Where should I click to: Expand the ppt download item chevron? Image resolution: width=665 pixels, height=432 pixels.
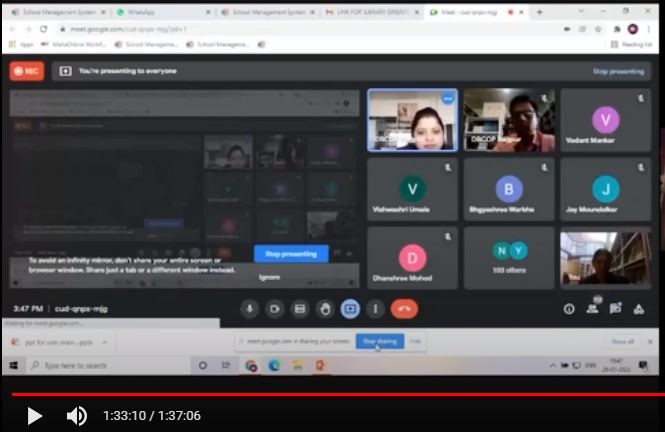click(105, 342)
